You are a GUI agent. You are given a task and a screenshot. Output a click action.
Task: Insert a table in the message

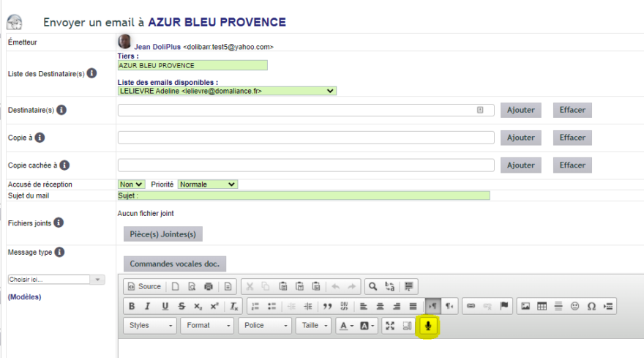point(542,306)
